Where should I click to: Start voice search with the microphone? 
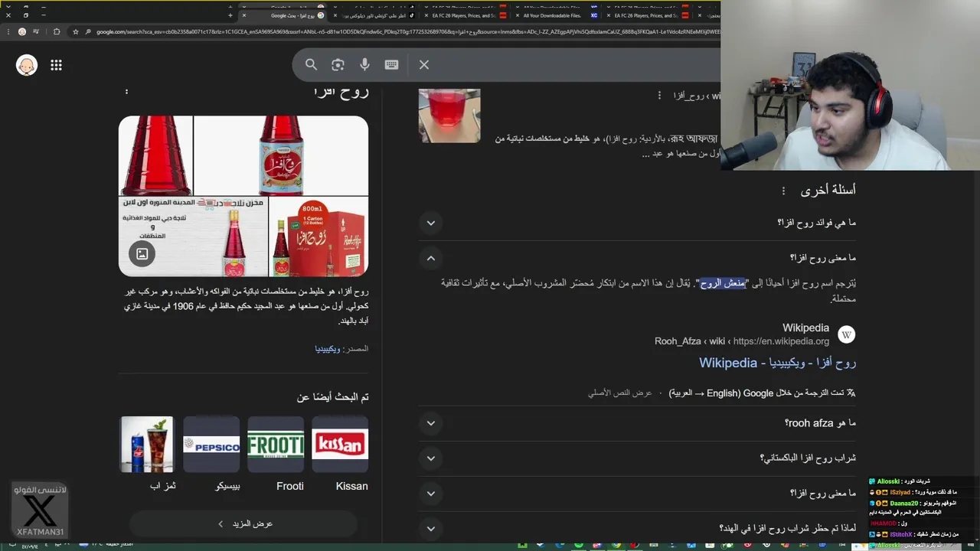364,65
